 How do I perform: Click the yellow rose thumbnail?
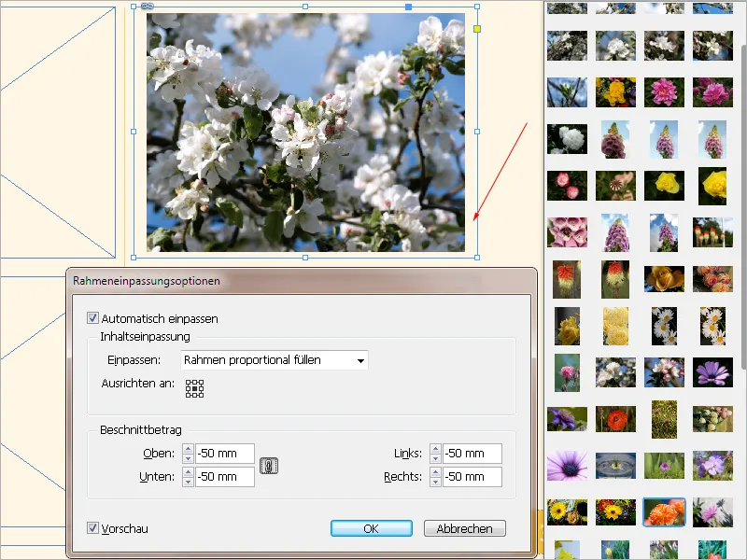point(665,184)
